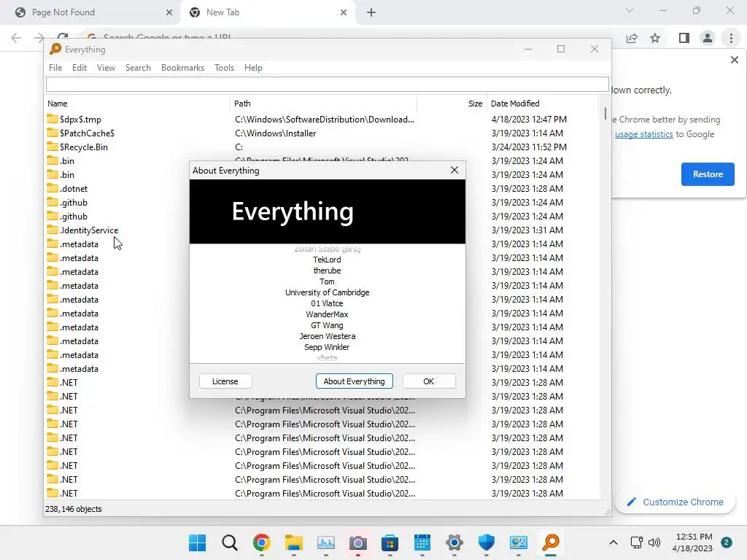Viewport: 747px width, 560px height.
Task: Open the performance monitor taskbar icon
Action: 326,542
